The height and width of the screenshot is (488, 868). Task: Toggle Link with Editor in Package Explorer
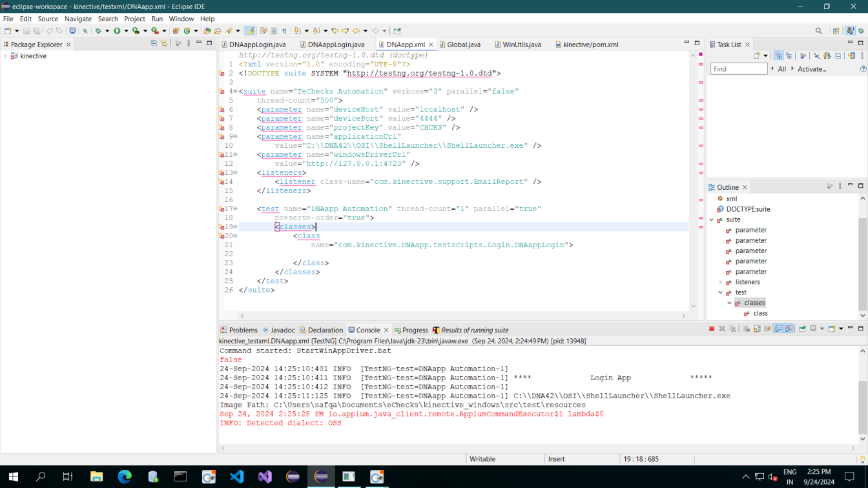pyautogui.click(x=164, y=44)
